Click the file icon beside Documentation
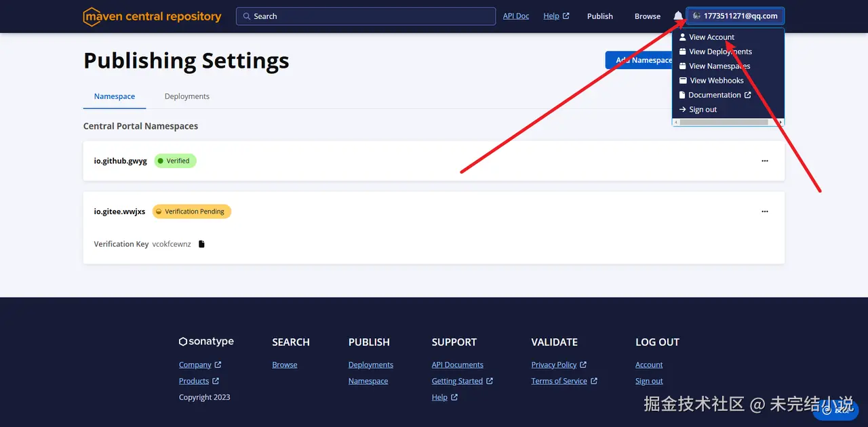Viewport: 868px width, 427px height. pos(683,95)
